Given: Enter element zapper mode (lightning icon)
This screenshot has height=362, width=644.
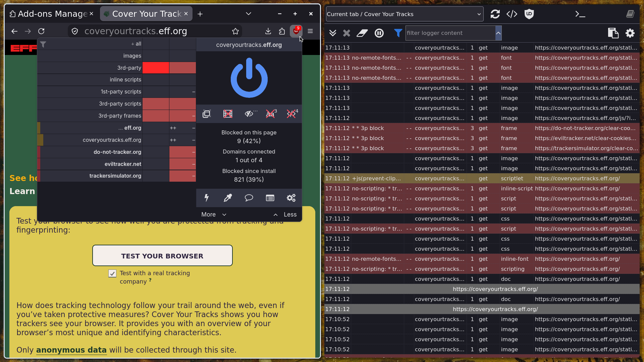Looking at the screenshot, I should (207, 198).
